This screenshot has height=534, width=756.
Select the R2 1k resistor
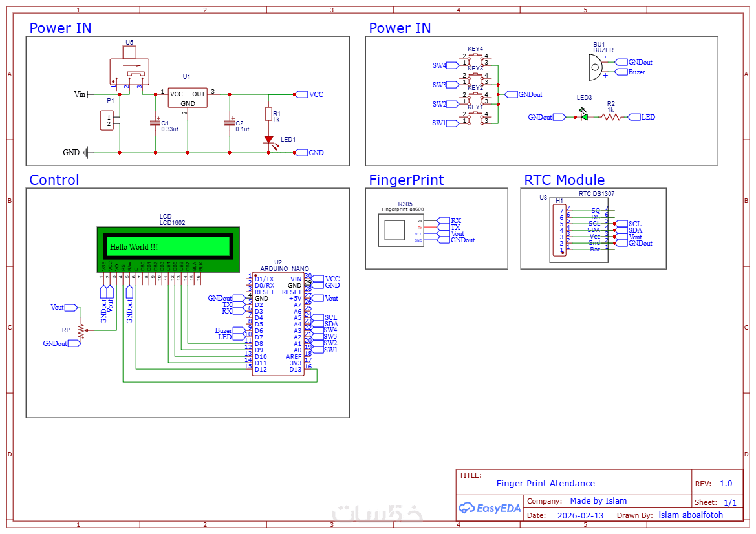611,116
